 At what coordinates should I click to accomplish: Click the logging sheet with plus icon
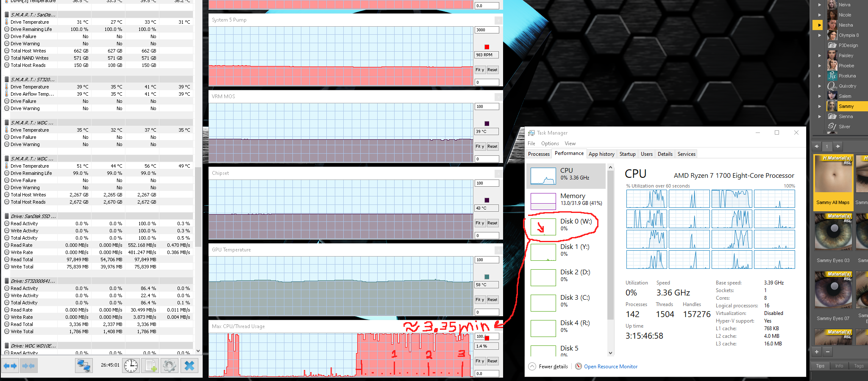click(150, 366)
